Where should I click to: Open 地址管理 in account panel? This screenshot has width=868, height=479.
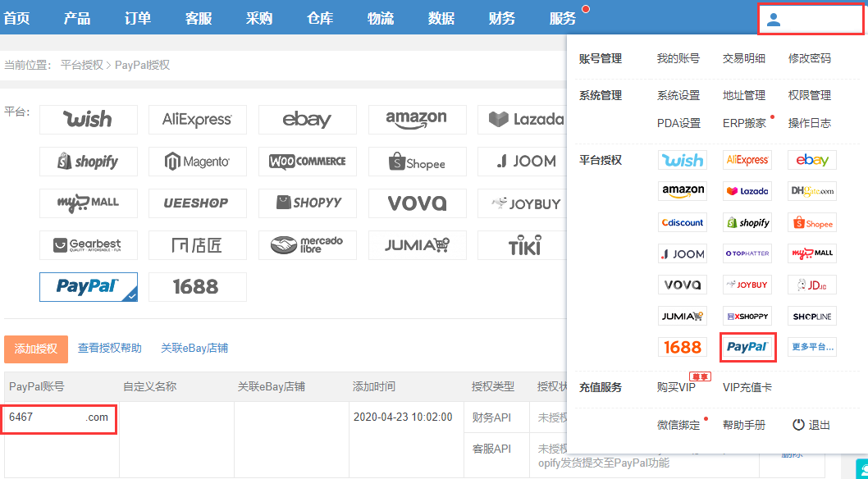pyautogui.click(x=744, y=96)
